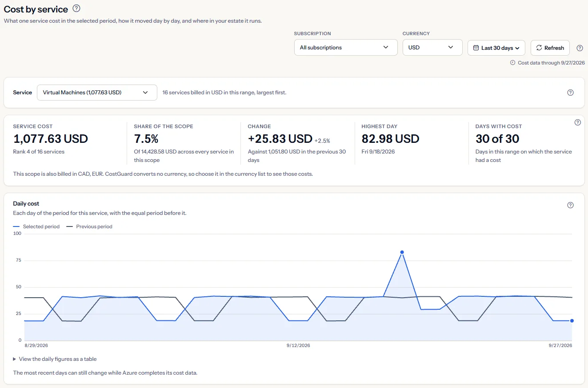Viewport: 588px width, 388px height.
Task: Open the All subscriptions dropdown
Action: point(346,48)
